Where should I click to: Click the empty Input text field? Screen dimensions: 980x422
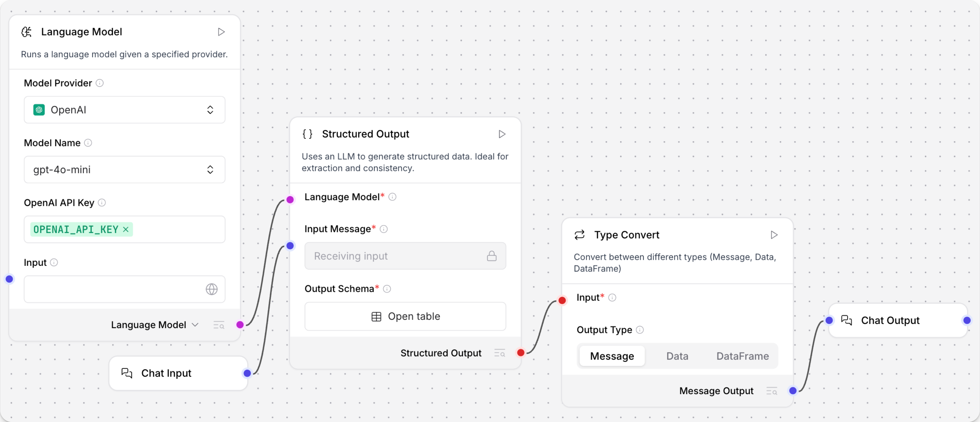[x=114, y=289]
